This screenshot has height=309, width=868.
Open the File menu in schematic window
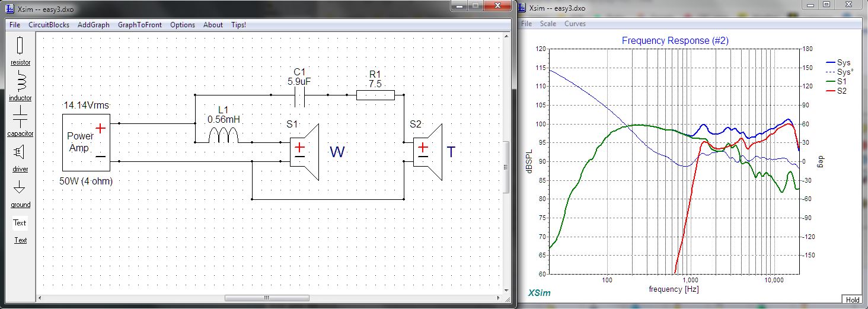(15, 25)
